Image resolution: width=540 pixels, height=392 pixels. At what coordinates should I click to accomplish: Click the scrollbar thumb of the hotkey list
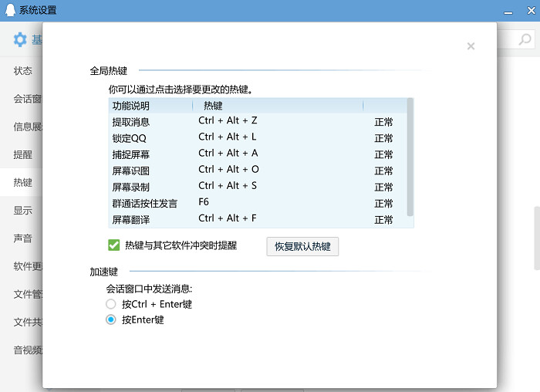(410, 157)
